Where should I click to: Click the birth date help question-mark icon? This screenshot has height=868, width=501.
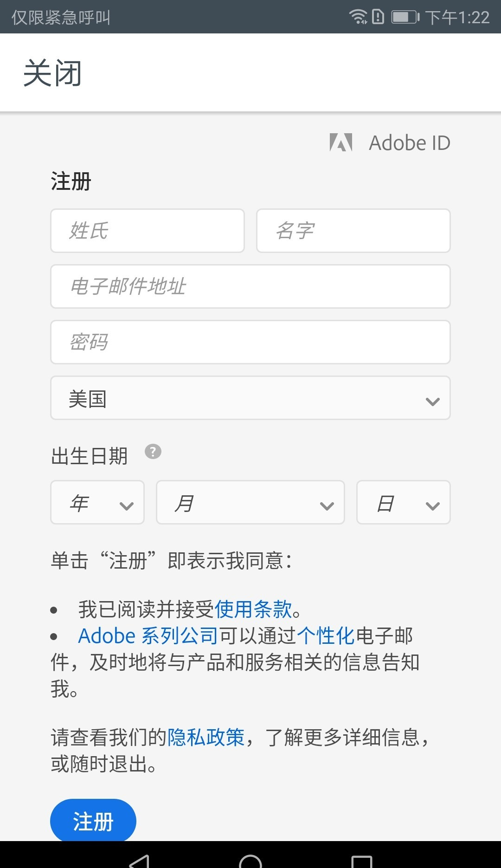tap(153, 452)
